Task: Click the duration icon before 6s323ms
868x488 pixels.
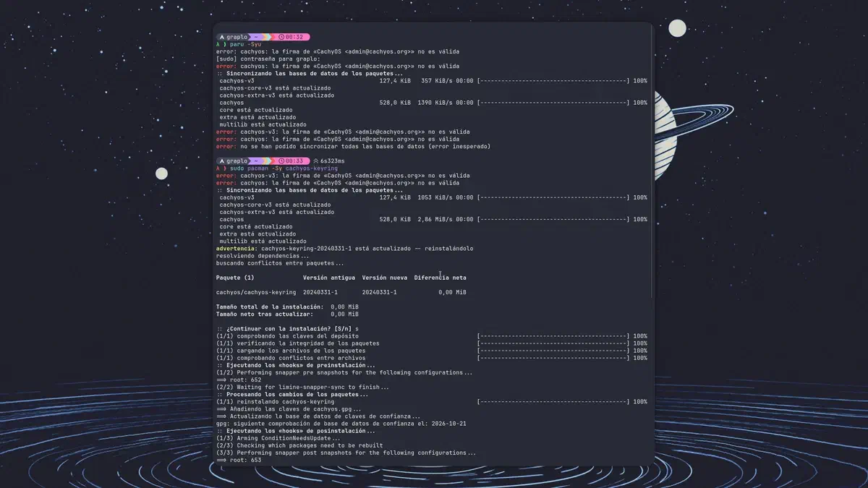Action: (x=316, y=161)
